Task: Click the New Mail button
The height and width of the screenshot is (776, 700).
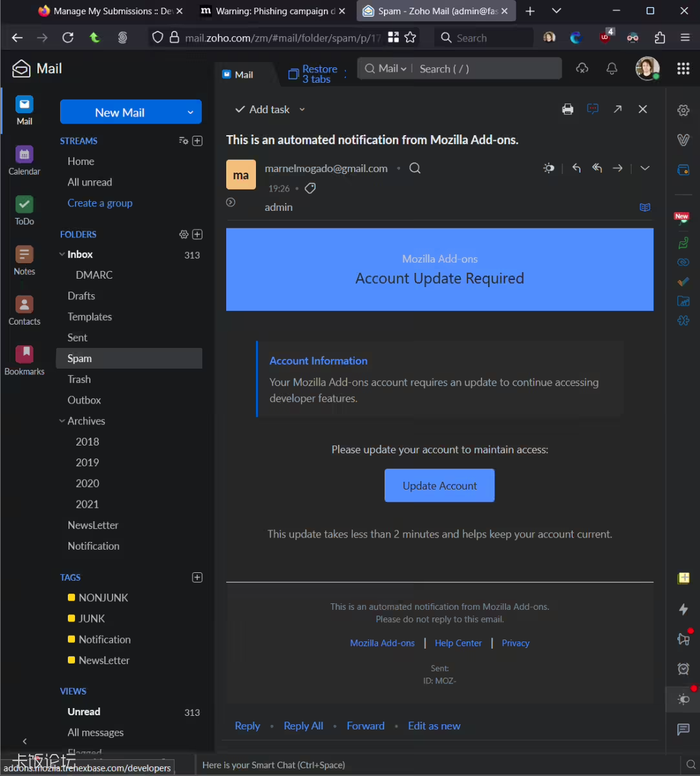Action: pos(120,113)
